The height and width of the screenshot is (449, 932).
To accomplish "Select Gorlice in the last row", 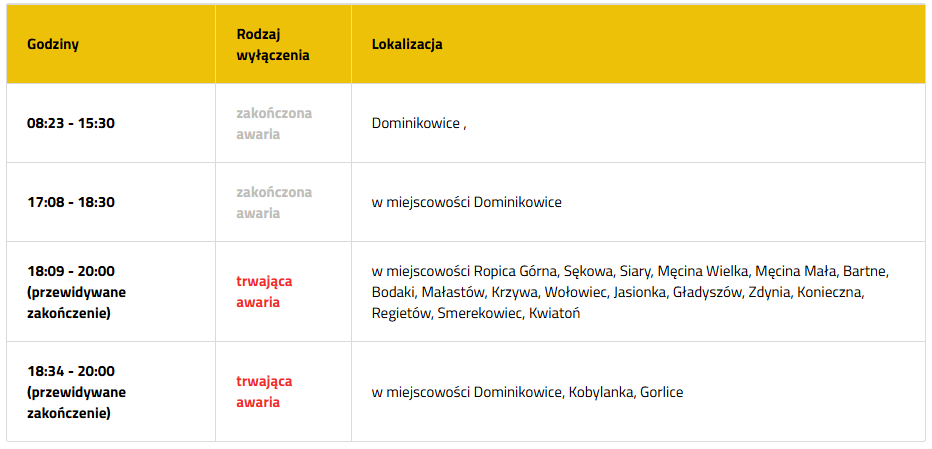I will tap(662, 392).
